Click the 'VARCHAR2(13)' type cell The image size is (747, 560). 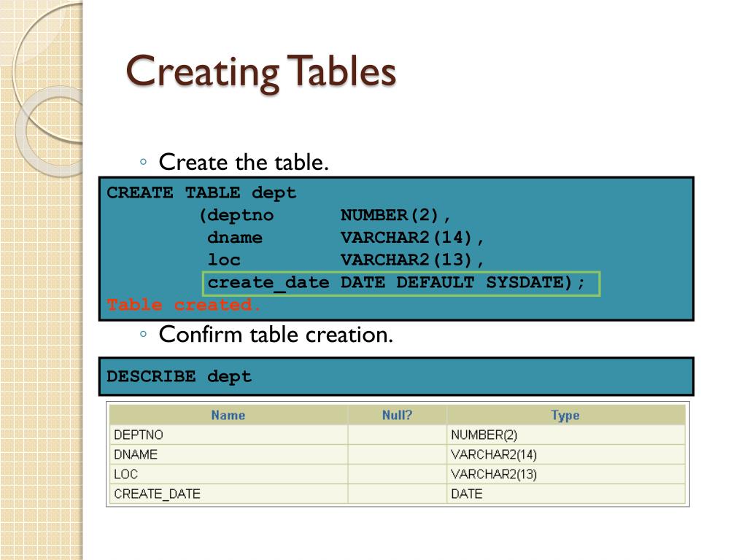[565, 474]
